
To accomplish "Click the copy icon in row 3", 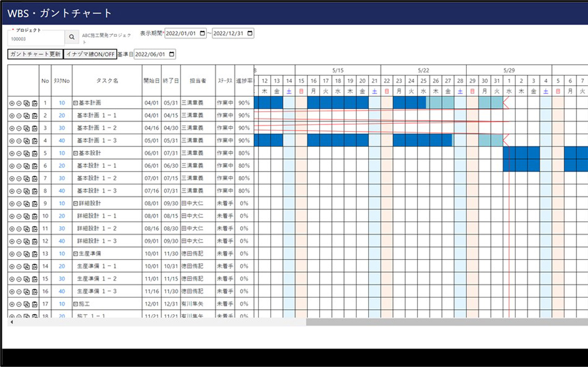I will [x=27, y=128].
